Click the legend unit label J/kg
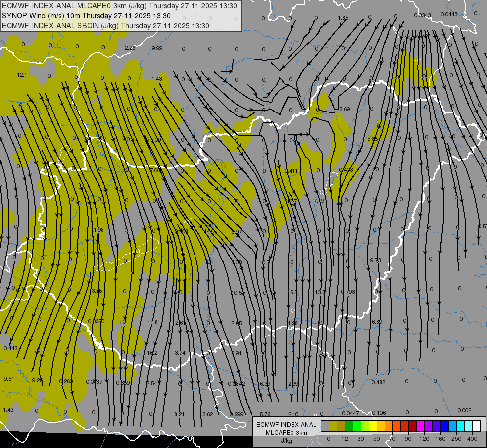 coord(286,441)
